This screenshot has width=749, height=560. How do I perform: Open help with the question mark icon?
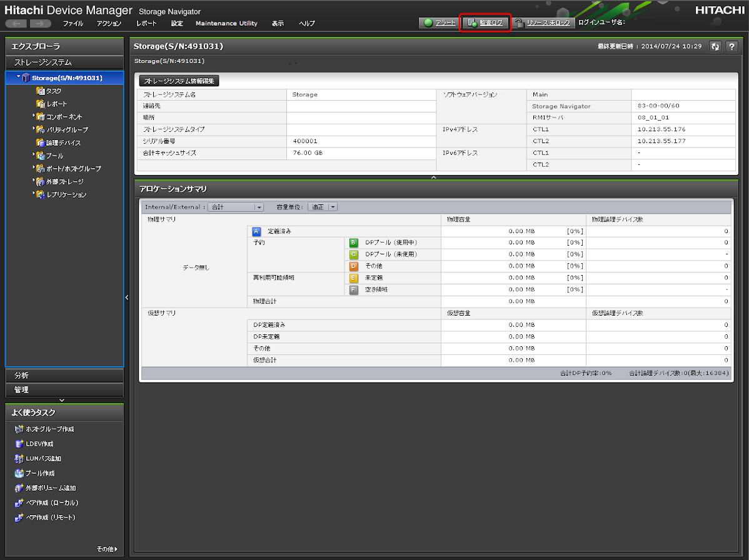(731, 47)
